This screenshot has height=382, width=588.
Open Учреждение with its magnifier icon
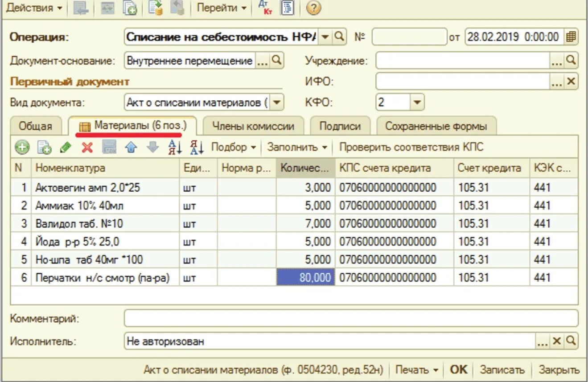point(571,61)
